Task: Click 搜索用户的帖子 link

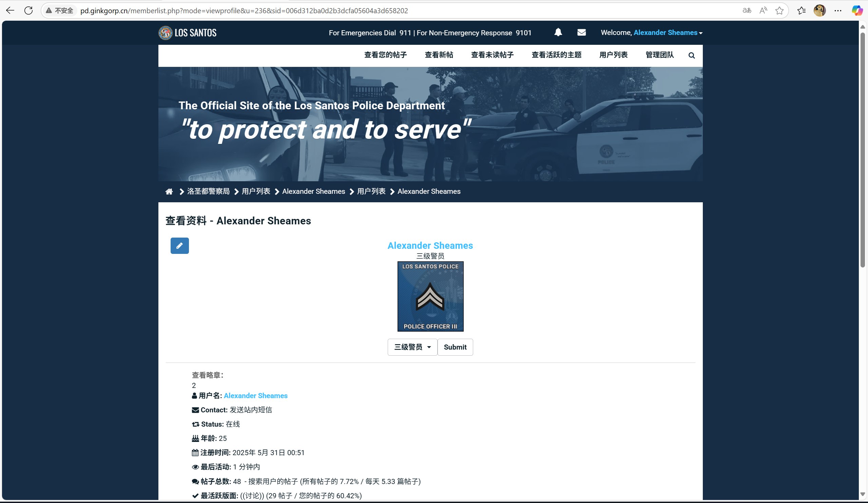Action: [273, 482]
